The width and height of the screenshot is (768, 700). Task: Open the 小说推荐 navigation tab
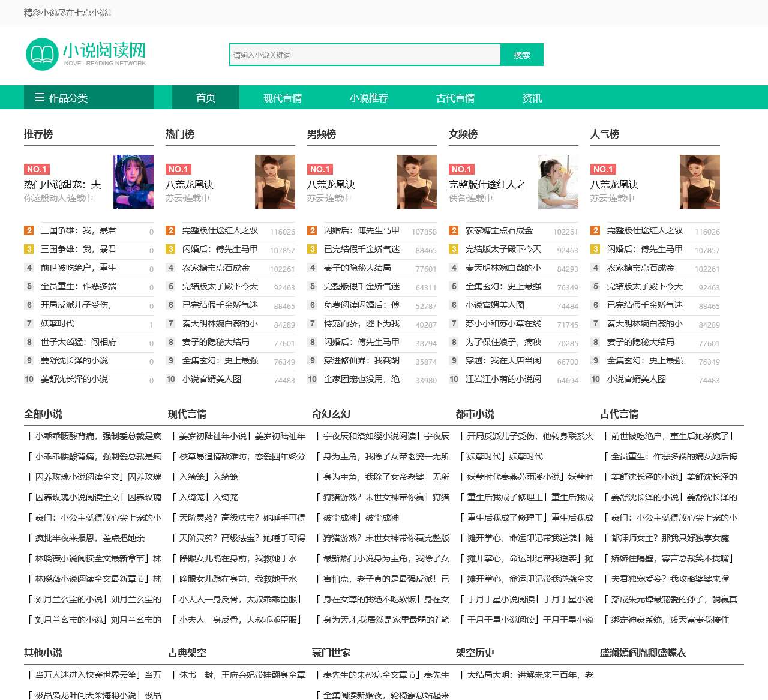[x=368, y=97]
